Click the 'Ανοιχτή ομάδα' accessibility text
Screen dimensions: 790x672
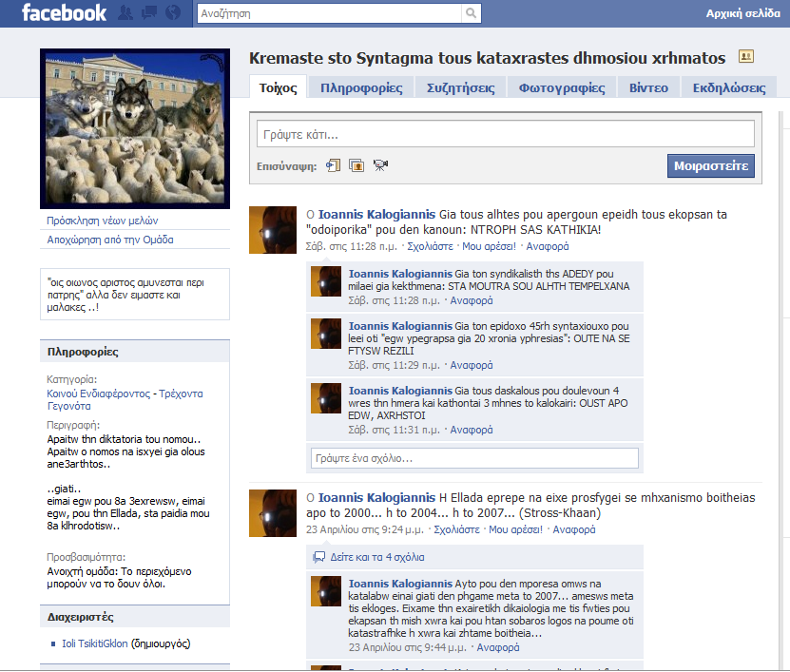click(x=120, y=578)
